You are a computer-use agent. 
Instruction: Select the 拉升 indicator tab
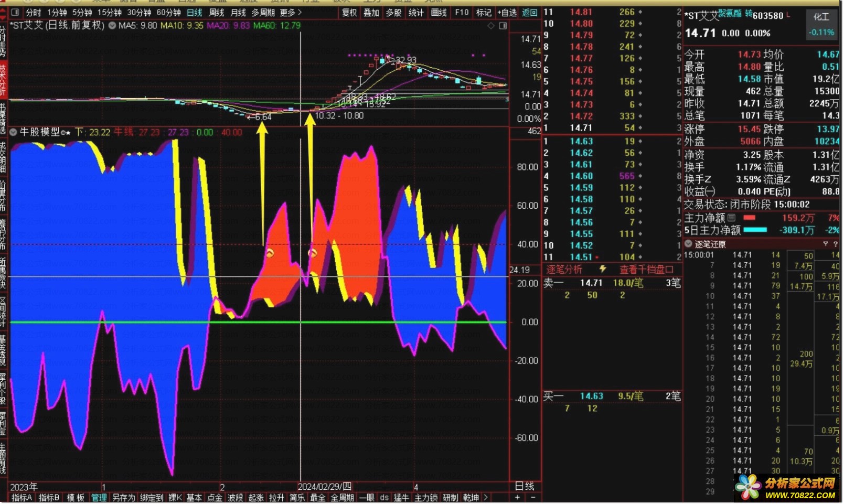click(276, 498)
